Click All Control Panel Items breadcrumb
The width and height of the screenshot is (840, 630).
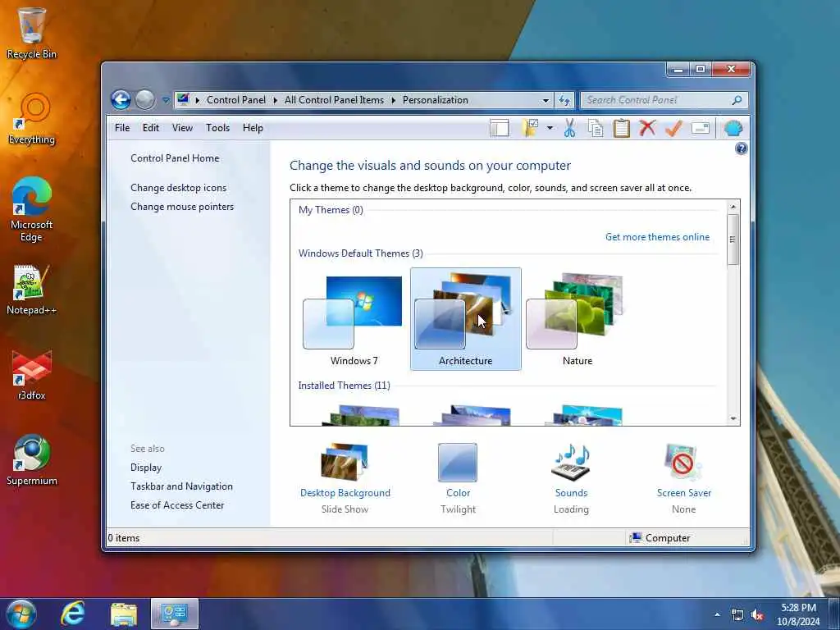[x=335, y=100]
